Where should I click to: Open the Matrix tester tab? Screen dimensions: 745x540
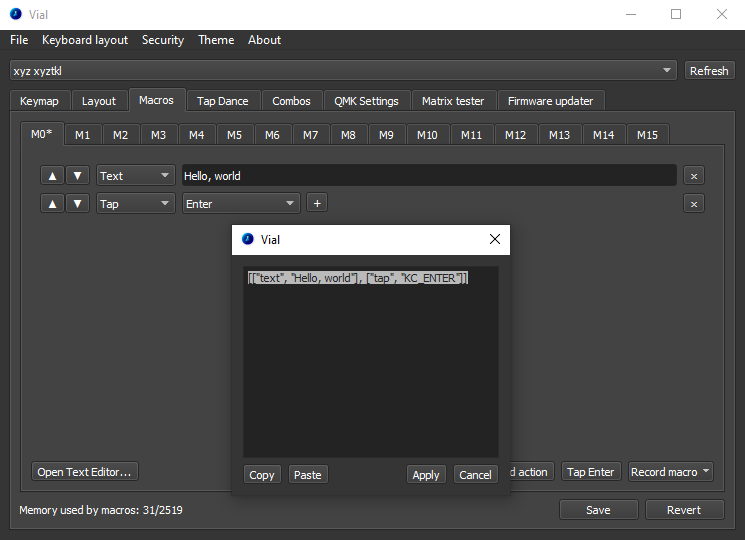click(x=453, y=101)
